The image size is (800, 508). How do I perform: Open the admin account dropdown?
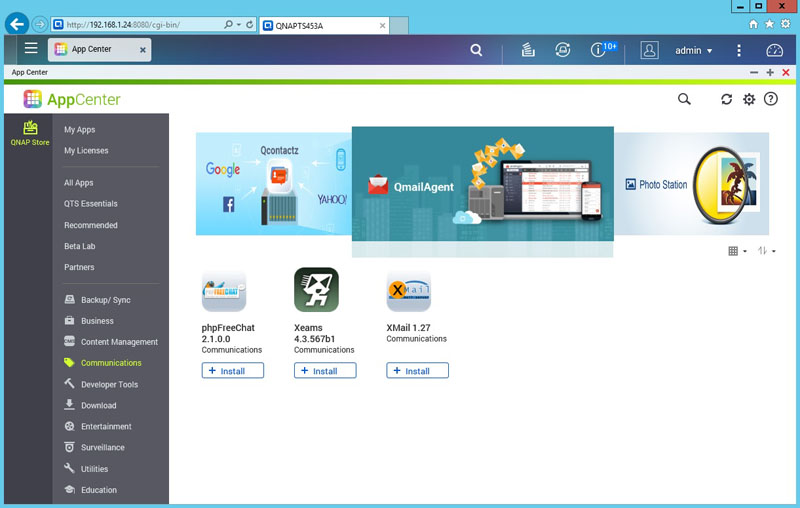point(693,50)
